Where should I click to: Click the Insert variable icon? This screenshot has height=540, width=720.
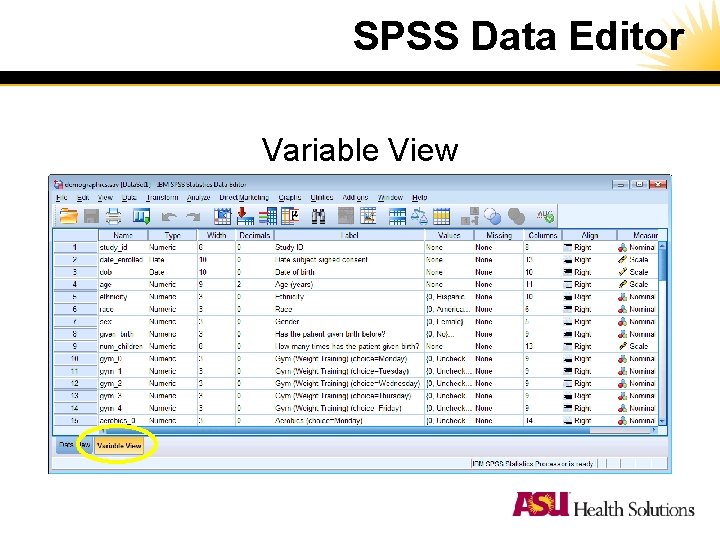[x=368, y=216]
